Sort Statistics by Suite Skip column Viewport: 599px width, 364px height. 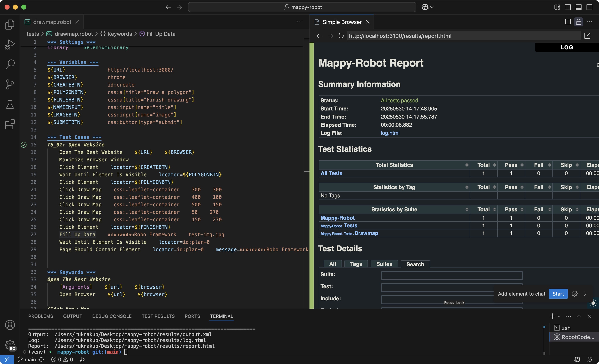[x=566, y=210]
